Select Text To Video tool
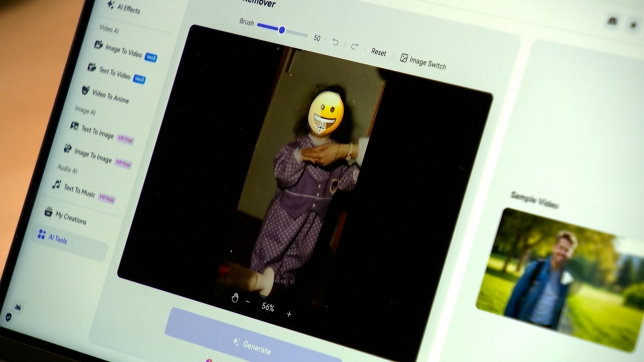This screenshot has height=362, width=644. point(116,73)
